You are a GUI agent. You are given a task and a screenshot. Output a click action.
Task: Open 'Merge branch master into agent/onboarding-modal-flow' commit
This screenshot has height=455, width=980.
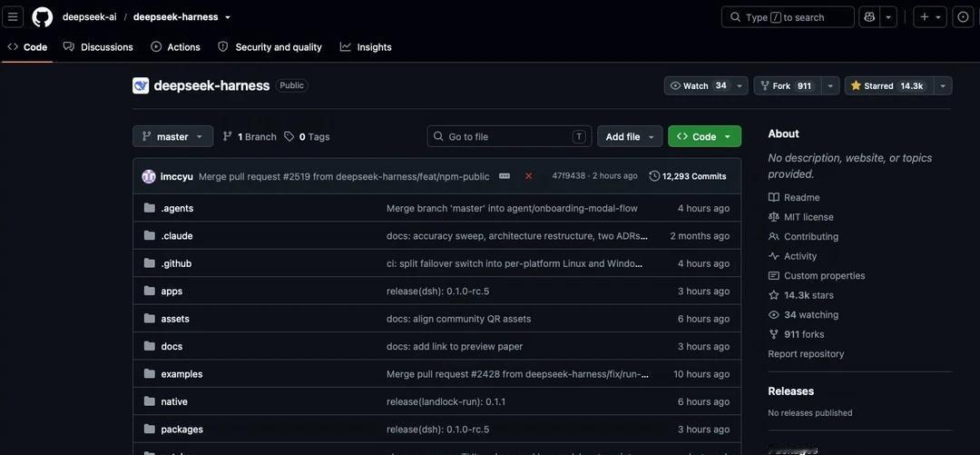pyautogui.click(x=512, y=208)
